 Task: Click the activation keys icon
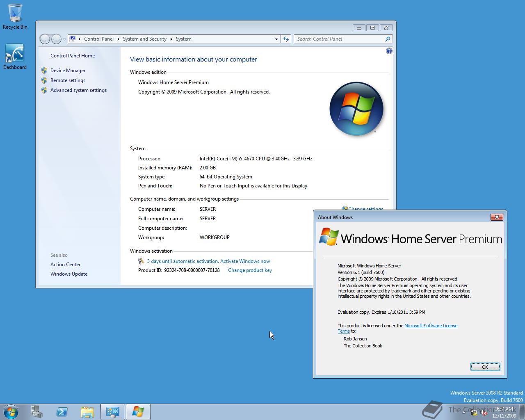(142, 261)
